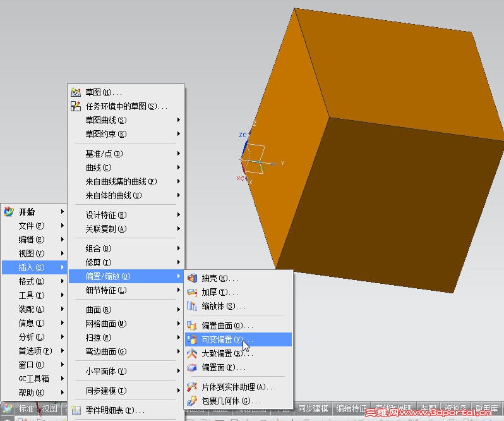This screenshot has height=421, width=504.
Task: Open the 视图(V) menu
Action: point(34,253)
